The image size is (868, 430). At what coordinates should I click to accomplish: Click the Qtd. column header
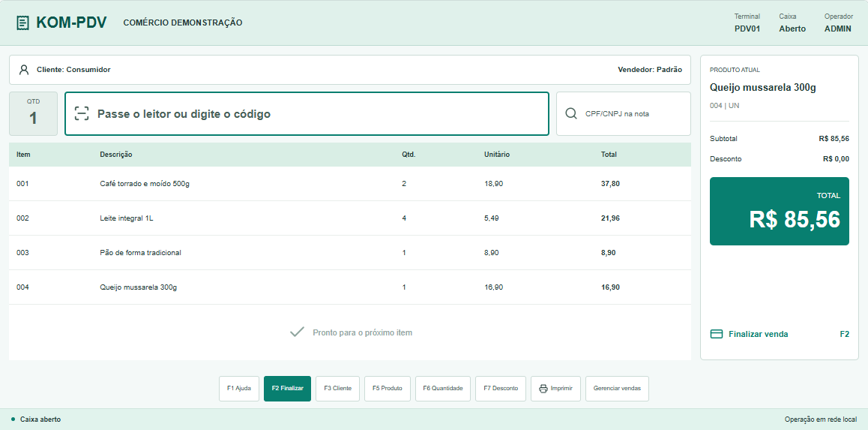[x=409, y=155]
